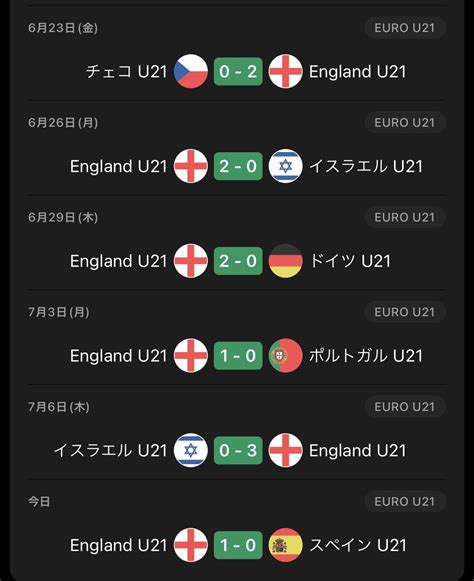474x581 pixels.
Task: Tap the Spain flag icon
Action: point(285,545)
